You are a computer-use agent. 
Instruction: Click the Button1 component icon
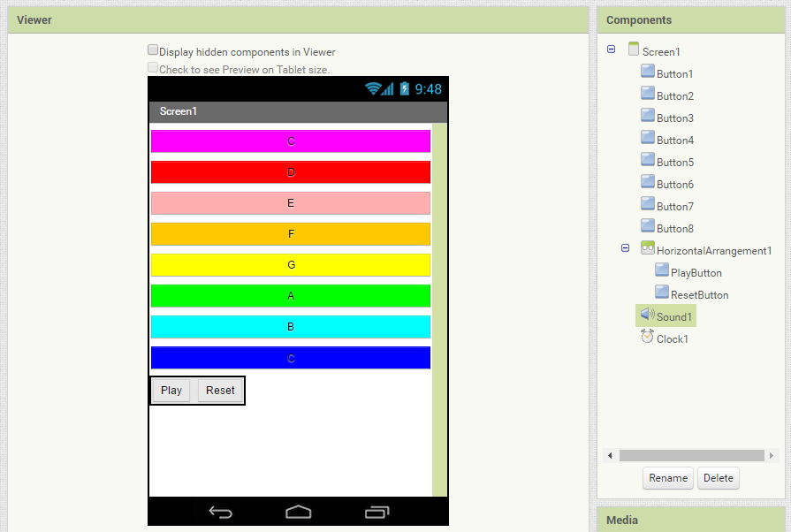click(x=648, y=72)
